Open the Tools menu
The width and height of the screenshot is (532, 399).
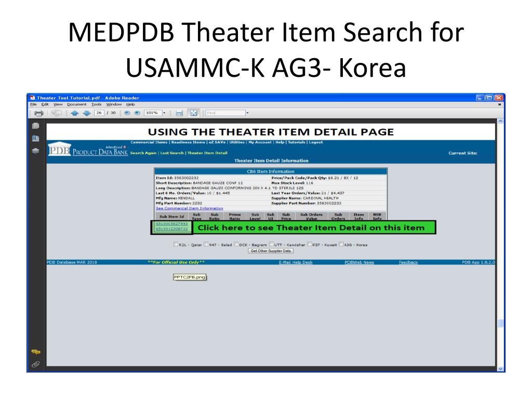[x=96, y=104]
